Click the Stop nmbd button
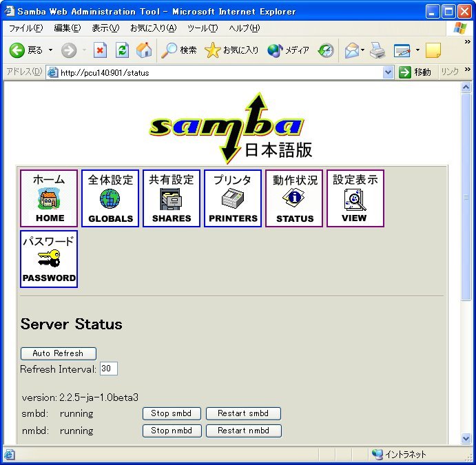The width and height of the screenshot is (476, 465). point(172,431)
